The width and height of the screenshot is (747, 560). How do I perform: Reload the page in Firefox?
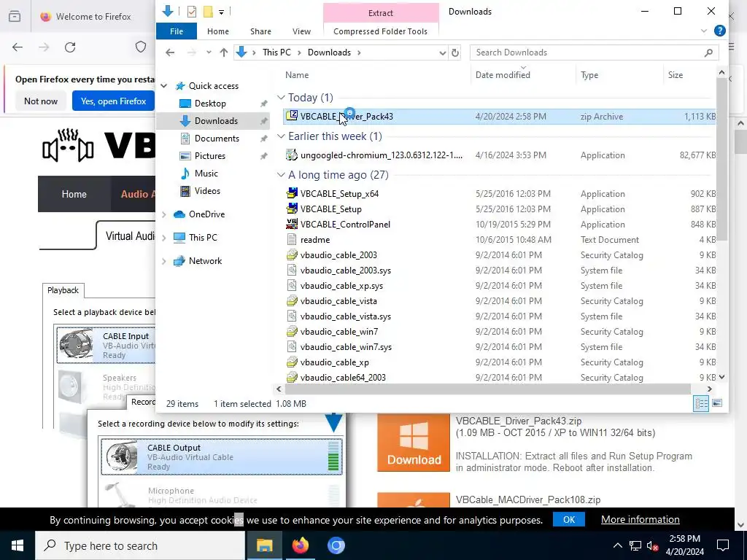click(x=70, y=47)
